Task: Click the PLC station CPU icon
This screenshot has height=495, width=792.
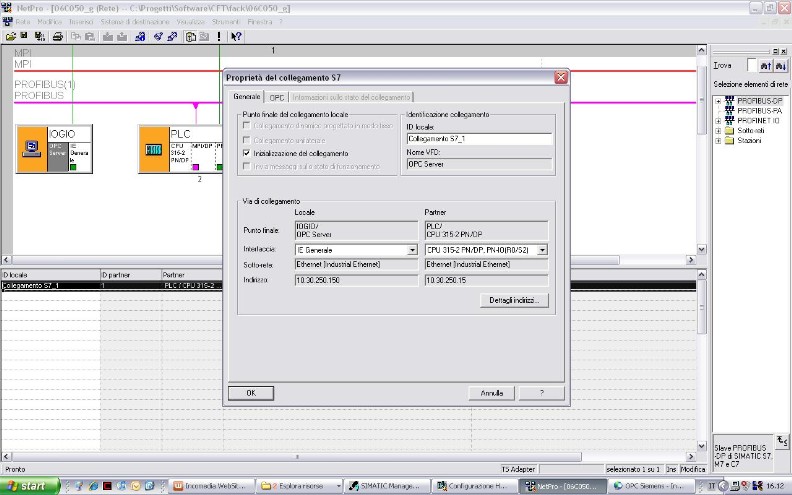Action: (154, 150)
